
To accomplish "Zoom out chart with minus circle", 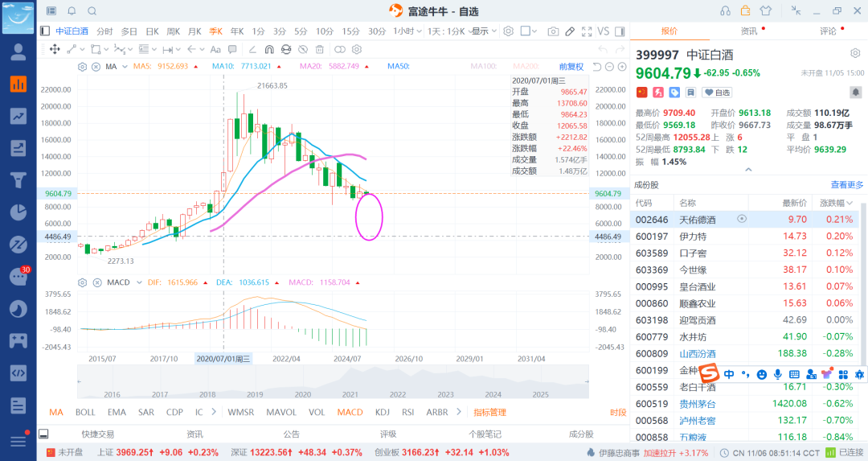I will [x=609, y=67].
